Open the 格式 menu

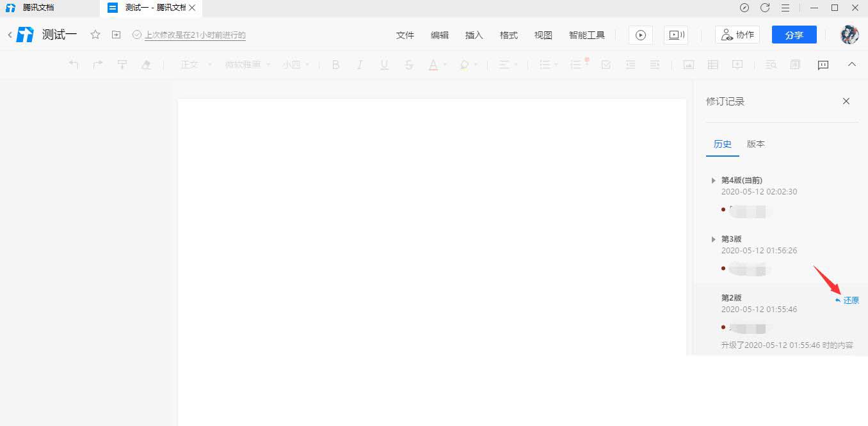509,35
